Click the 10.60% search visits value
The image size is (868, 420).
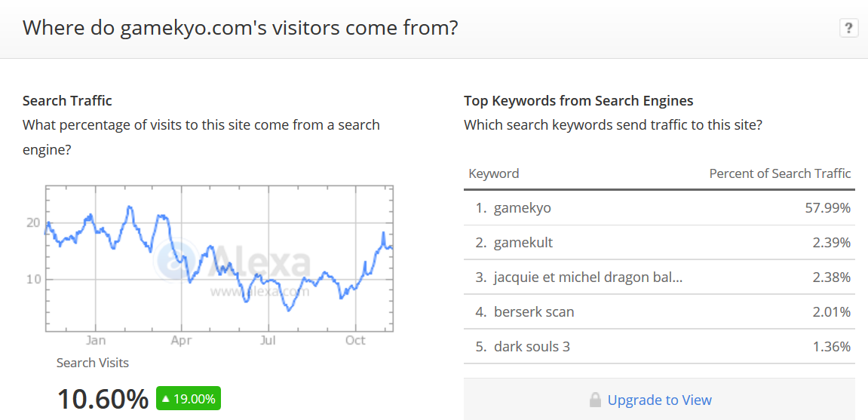click(x=103, y=399)
